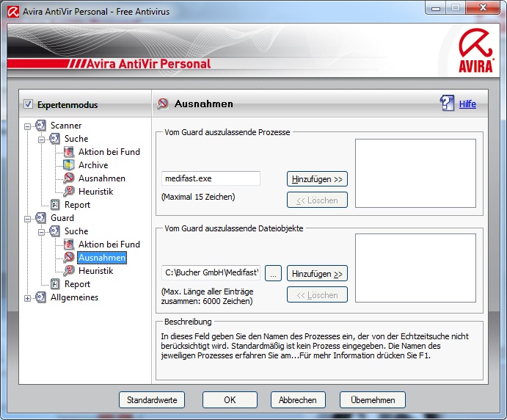Confirm with the OK button
This screenshot has width=507, height=420.
pos(230,400)
